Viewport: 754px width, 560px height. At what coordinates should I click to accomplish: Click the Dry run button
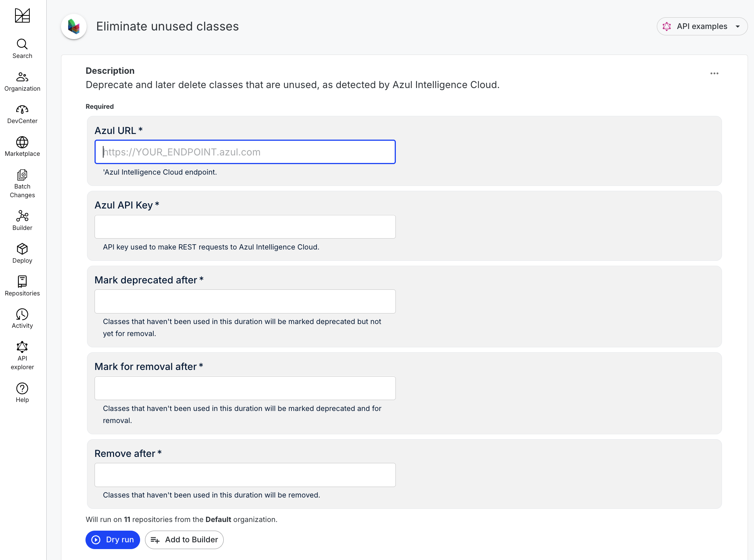[113, 540]
